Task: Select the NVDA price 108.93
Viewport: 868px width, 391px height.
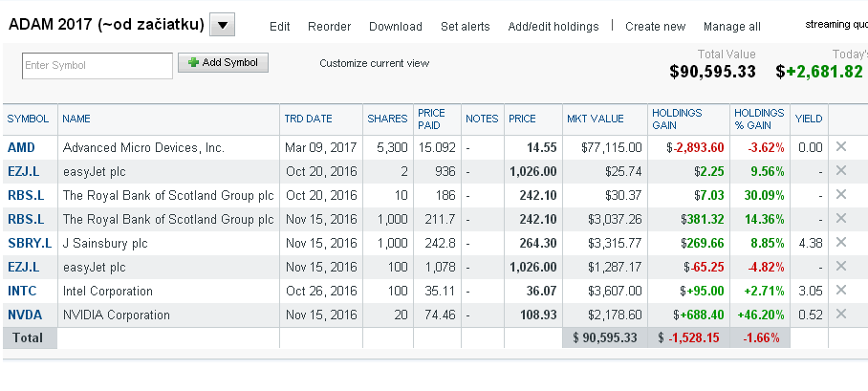Action: coord(538,315)
